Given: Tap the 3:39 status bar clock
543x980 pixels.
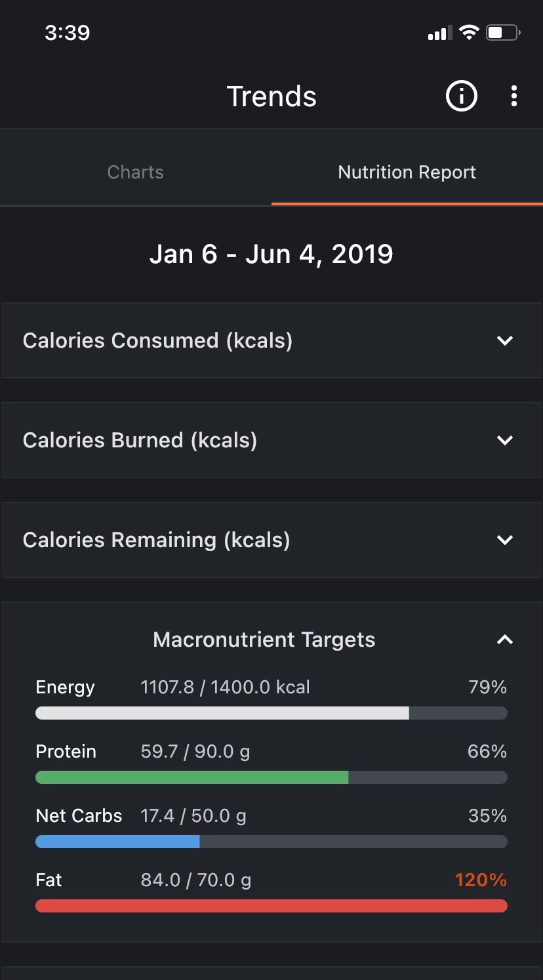Looking at the screenshot, I should 68,32.
